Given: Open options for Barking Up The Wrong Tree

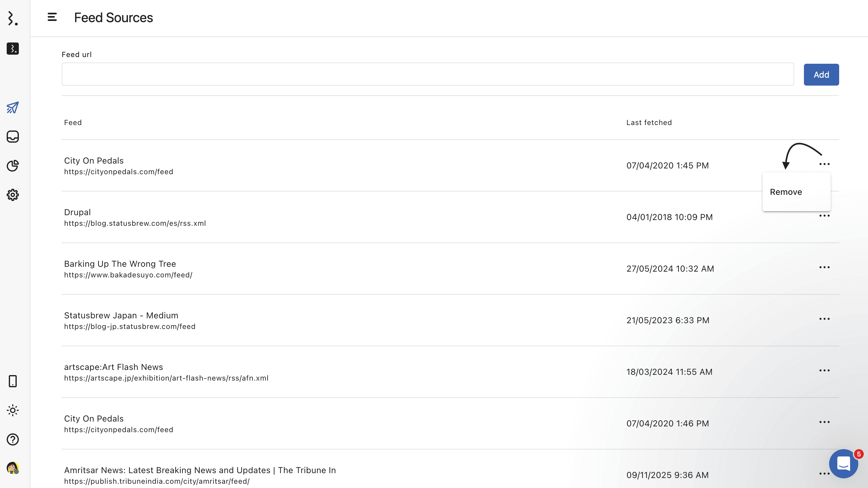Looking at the screenshot, I should 824,267.
